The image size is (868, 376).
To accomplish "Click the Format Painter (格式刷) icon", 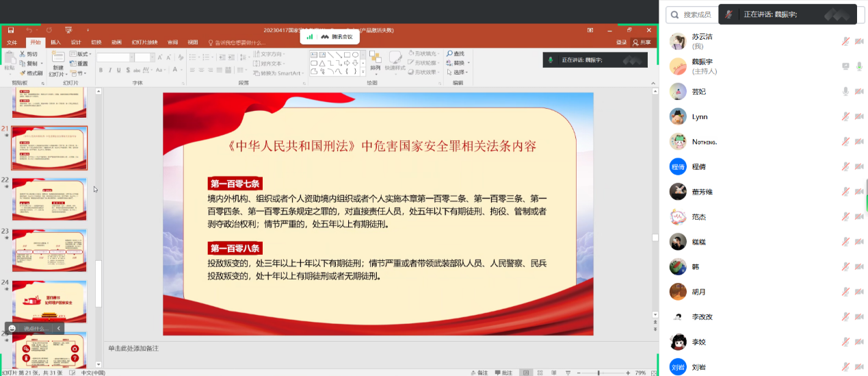I will [23, 73].
